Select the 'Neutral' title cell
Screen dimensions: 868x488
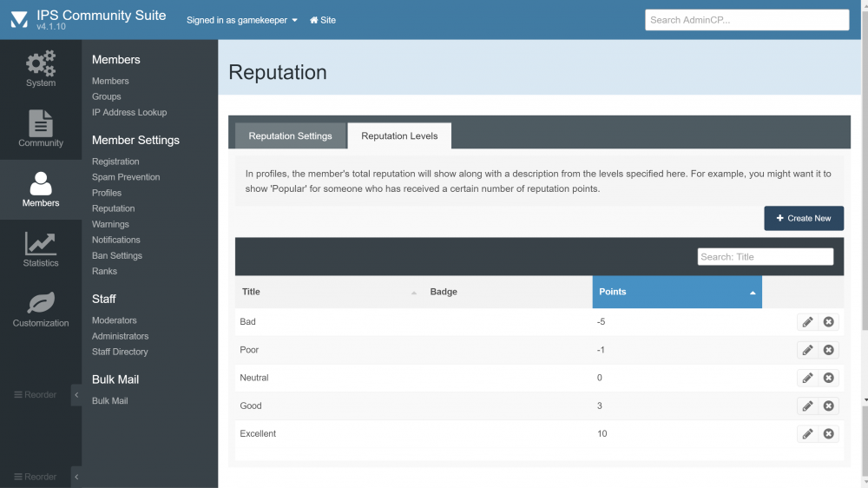pos(254,378)
